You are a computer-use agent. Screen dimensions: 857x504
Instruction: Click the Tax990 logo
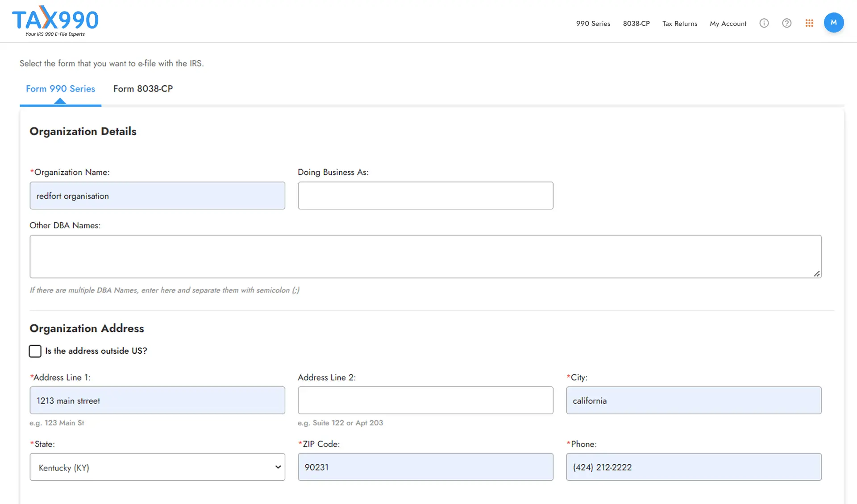point(55,21)
